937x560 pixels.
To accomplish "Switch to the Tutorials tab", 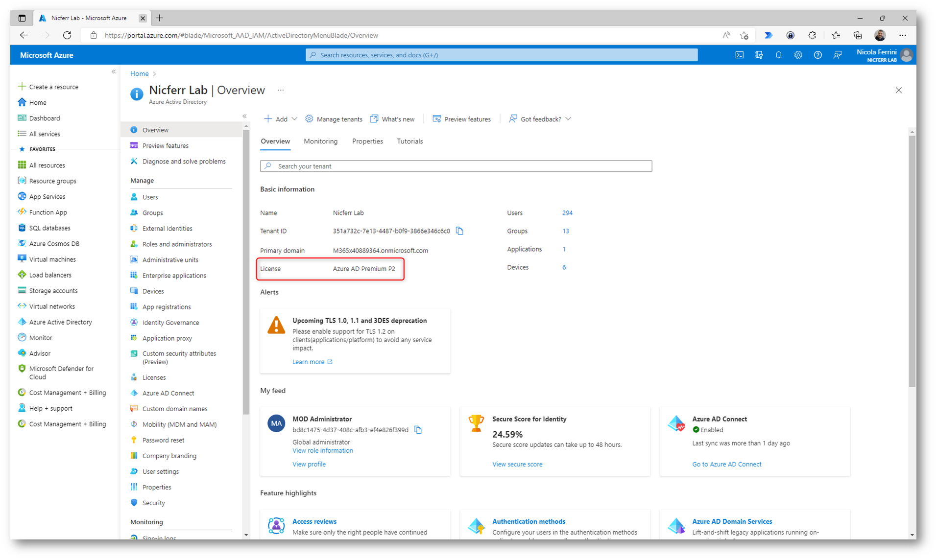I will [x=409, y=141].
